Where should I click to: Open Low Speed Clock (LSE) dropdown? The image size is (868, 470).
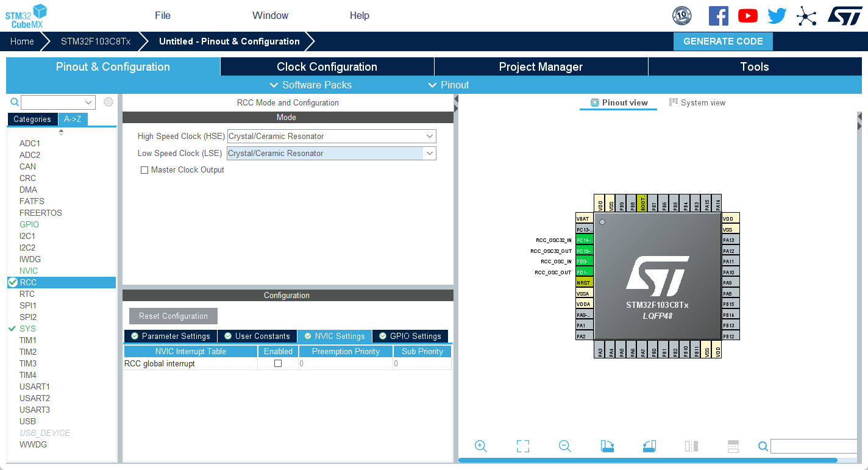(332, 154)
